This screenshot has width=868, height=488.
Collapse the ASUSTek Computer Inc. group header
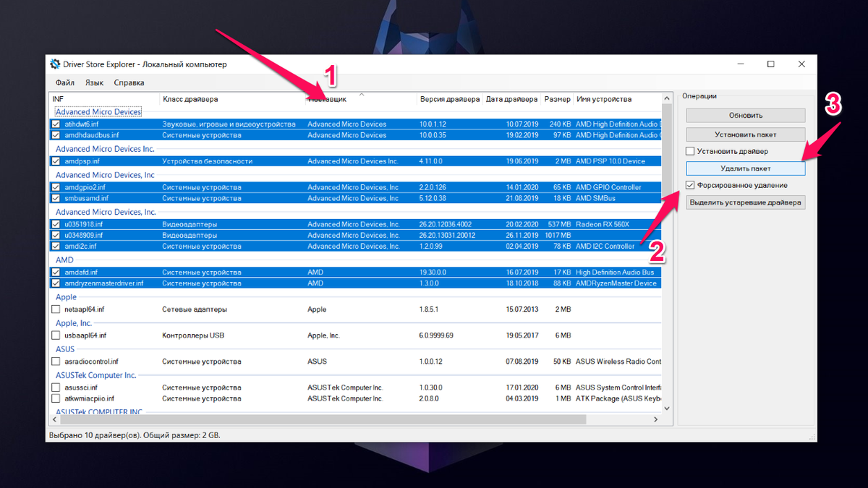95,375
